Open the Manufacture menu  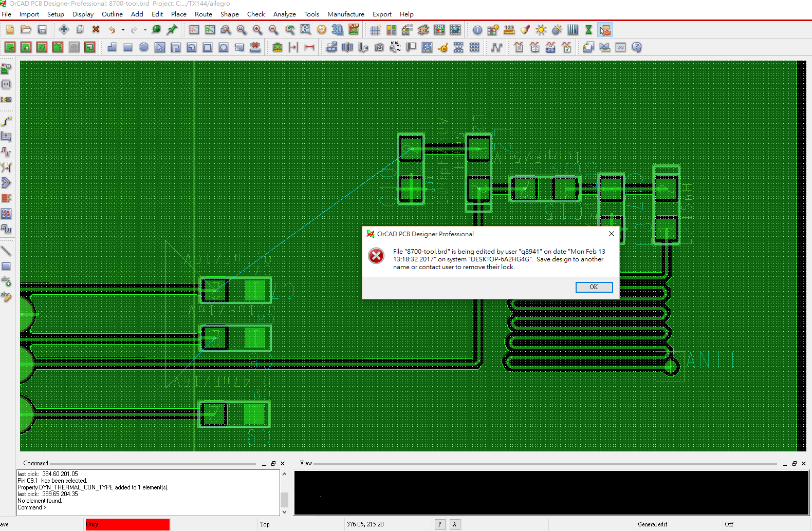pos(345,14)
